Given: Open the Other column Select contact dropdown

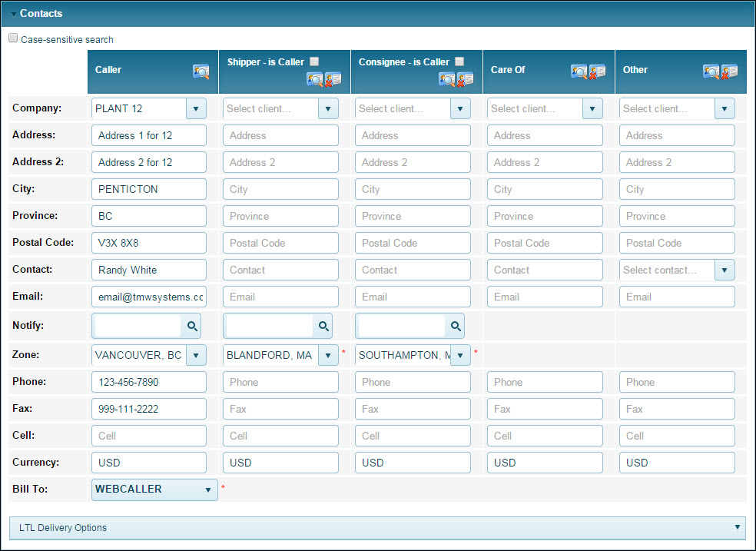Looking at the screenshot, I should pyautogui.click(x=724, y=270).
